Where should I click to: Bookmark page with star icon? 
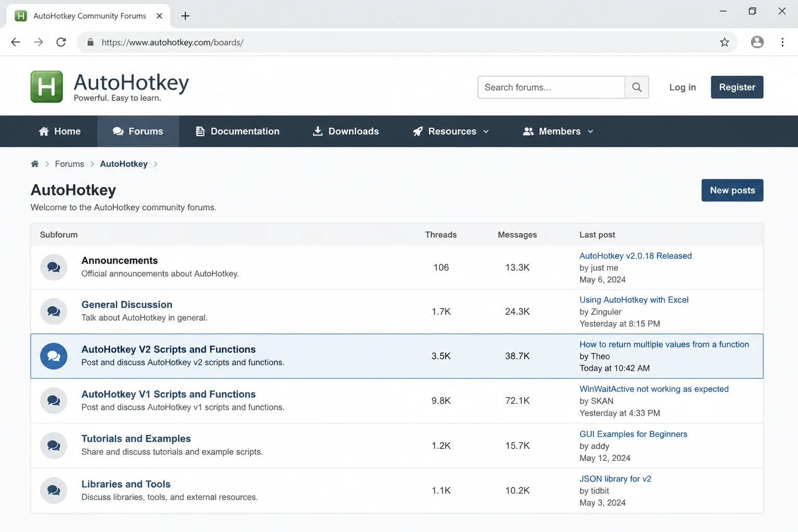coord(724,42)
